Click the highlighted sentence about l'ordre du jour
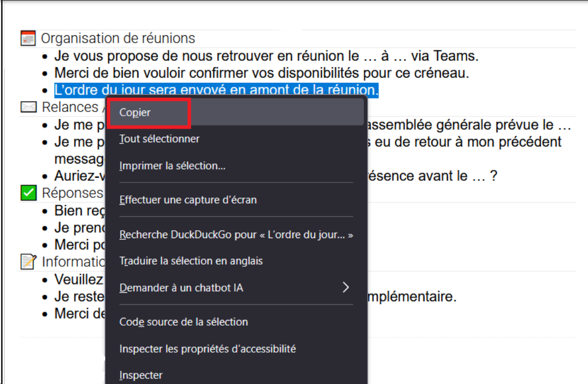Screen dimensions: 588x384 coord(216,90)
